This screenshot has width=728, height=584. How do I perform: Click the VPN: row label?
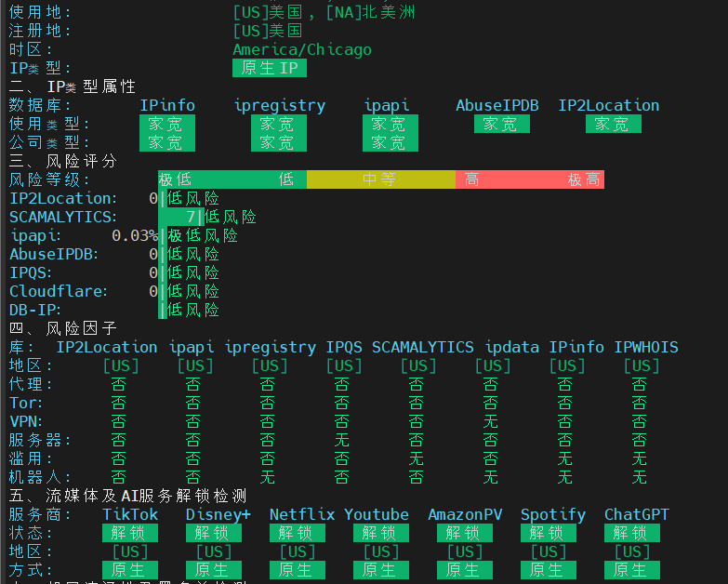tap(26, 421)
